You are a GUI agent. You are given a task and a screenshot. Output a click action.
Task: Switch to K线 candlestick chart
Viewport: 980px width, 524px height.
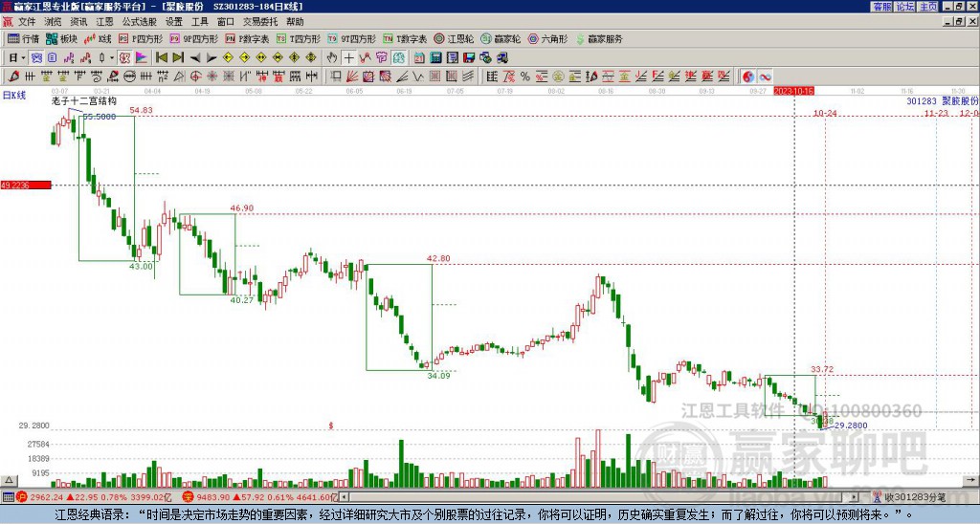point(98,38)
